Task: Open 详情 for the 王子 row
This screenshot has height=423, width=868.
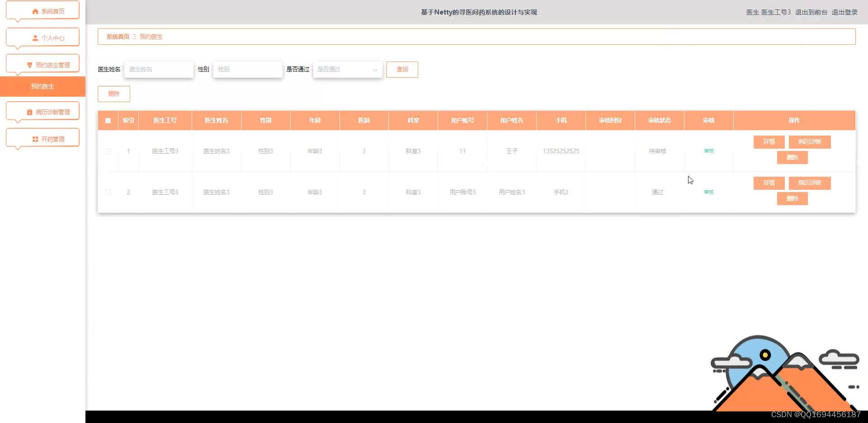Action: click(769, 142)
